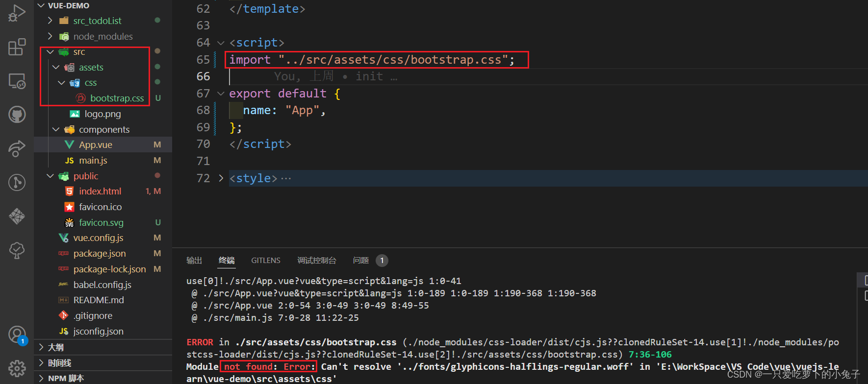This screenshot has height=384, width=868.
Task: Open the Live Share view icon
Action: pos(17,148)
